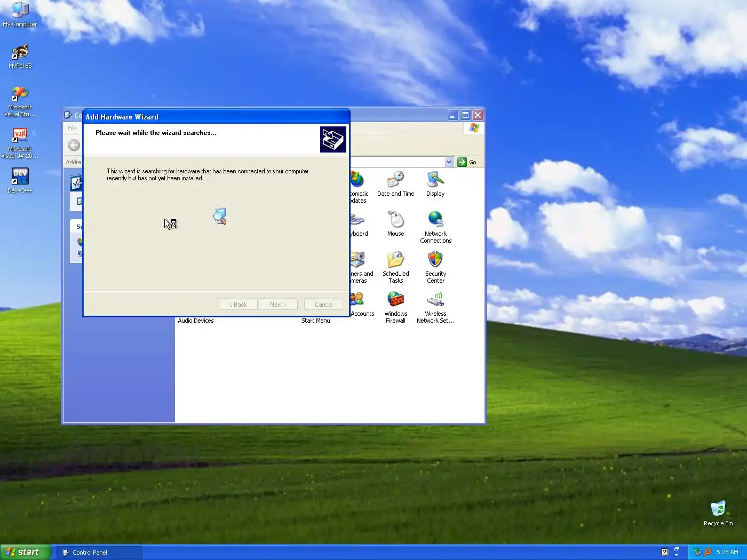This screenshot has width=747, height=560.
Task: Click the orange magnifier tray icon
Action: pyautogui.click(x=708, y=552)
